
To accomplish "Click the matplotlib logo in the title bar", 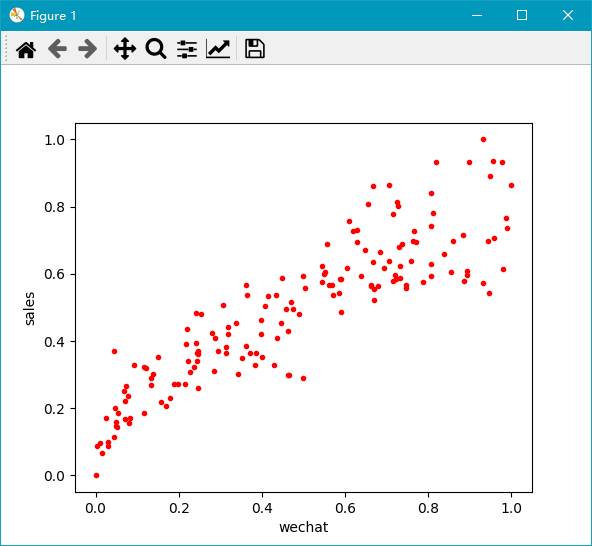I will coord(17,15).
